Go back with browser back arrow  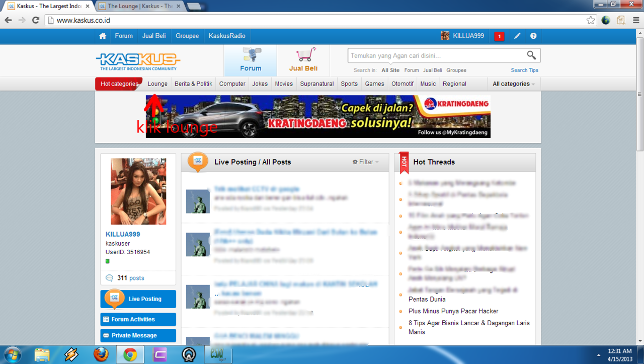click(8, 20)
